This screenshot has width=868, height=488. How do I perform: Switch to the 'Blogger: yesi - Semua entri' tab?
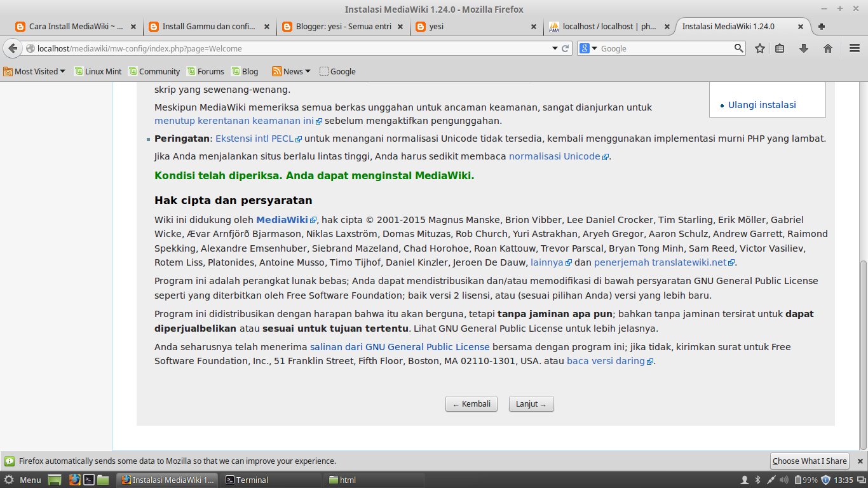pyautogui.click(x=337, y=27)
